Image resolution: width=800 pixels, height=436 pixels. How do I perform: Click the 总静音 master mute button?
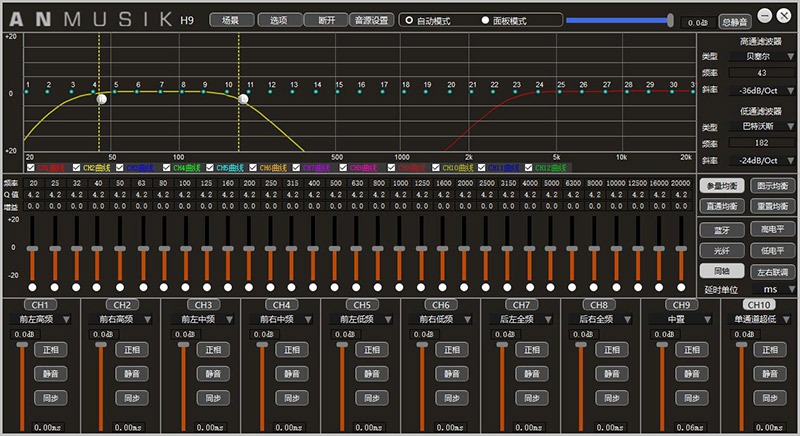pos(734,21)
